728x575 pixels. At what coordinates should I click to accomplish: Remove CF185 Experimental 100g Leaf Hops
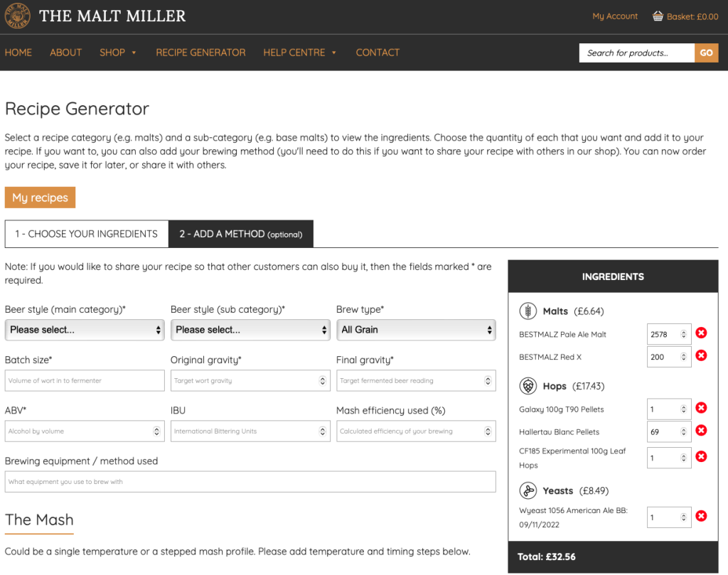pyautogui.click(x=701, y=456)
